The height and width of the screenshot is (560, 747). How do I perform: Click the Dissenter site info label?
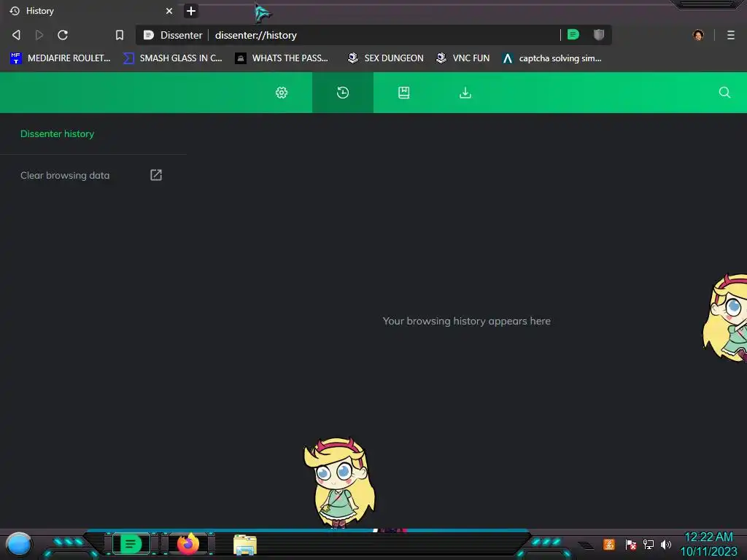173,35
